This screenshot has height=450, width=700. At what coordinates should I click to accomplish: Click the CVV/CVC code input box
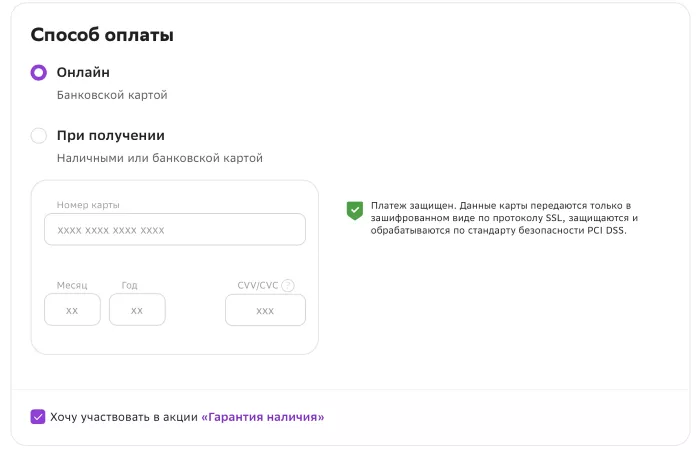pyautogui.click(x=265, y=310)
